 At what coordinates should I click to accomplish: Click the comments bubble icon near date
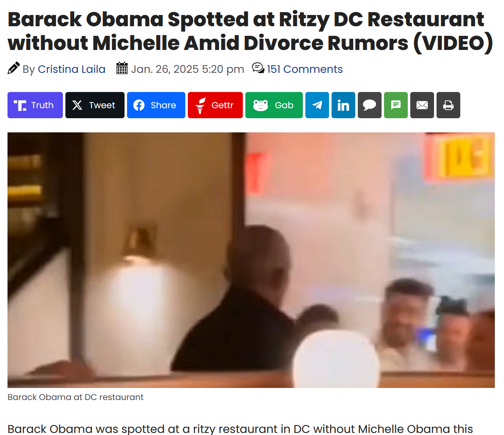click(x=258, y=68)
